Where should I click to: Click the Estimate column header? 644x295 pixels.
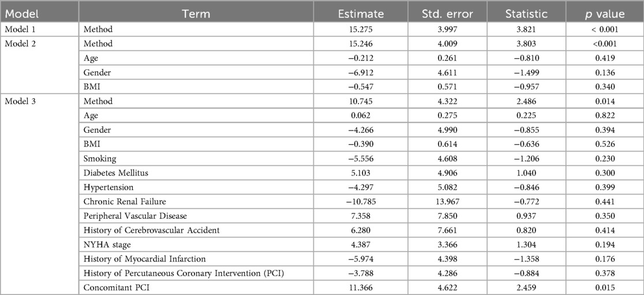coord(361,14)
